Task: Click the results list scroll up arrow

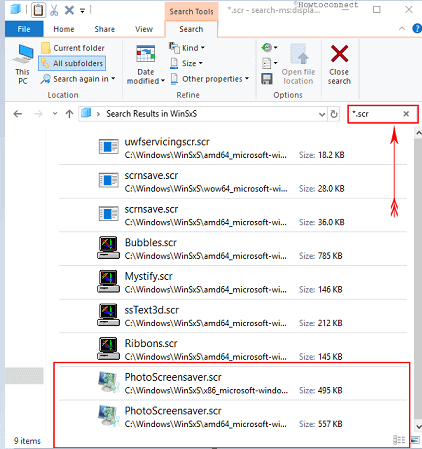Action: click(418, 134)
